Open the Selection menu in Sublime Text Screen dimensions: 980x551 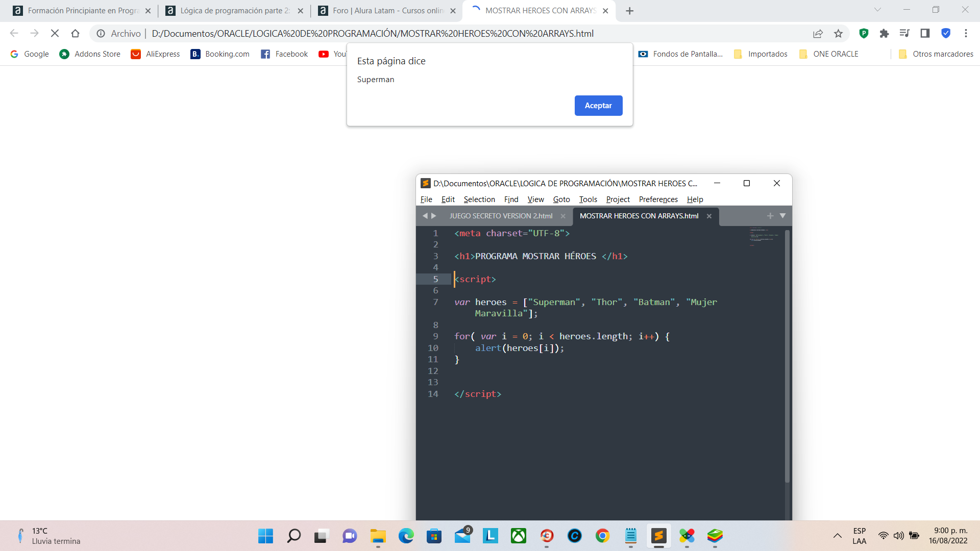pyautogui.click(x=479, y=199)
